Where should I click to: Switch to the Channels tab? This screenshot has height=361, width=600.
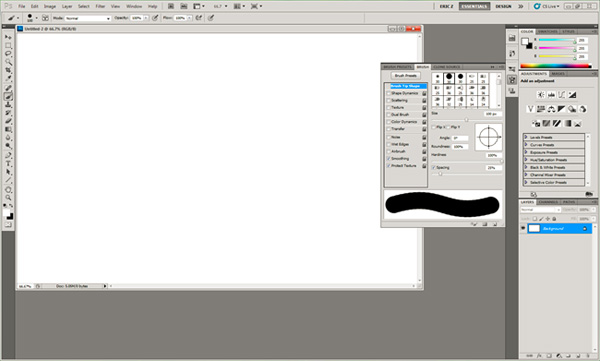(x=548, y=202)
